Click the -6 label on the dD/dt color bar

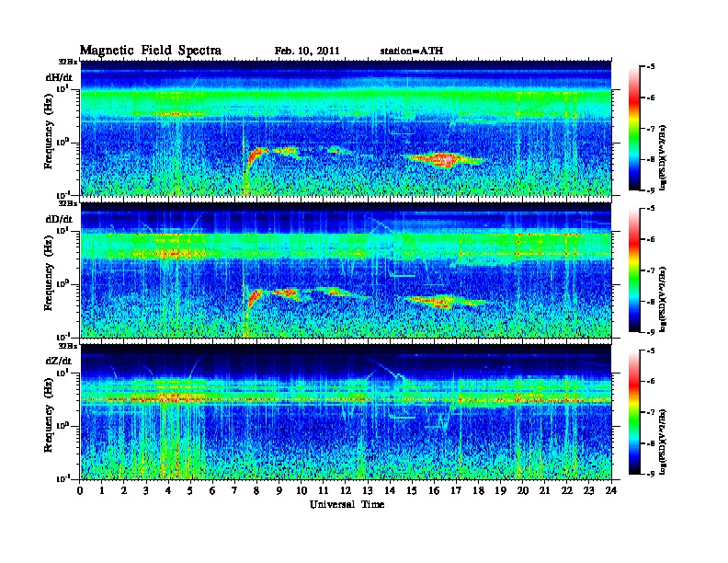coord(651,240)
